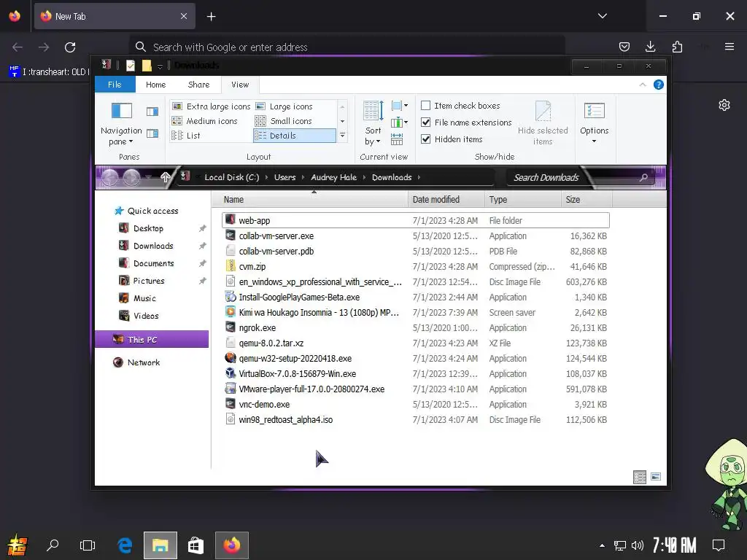Select Medium icons layout
747x560 pixels.
[205, 121]
